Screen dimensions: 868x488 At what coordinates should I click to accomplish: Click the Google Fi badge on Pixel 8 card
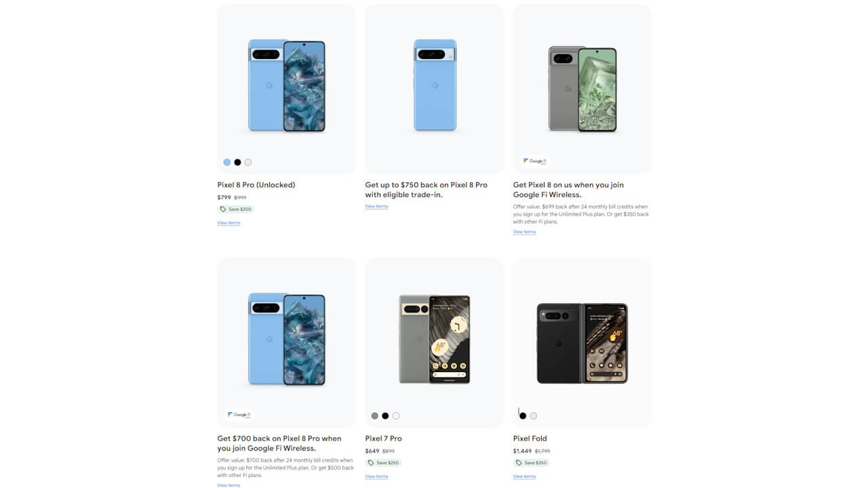coord(533,161)
